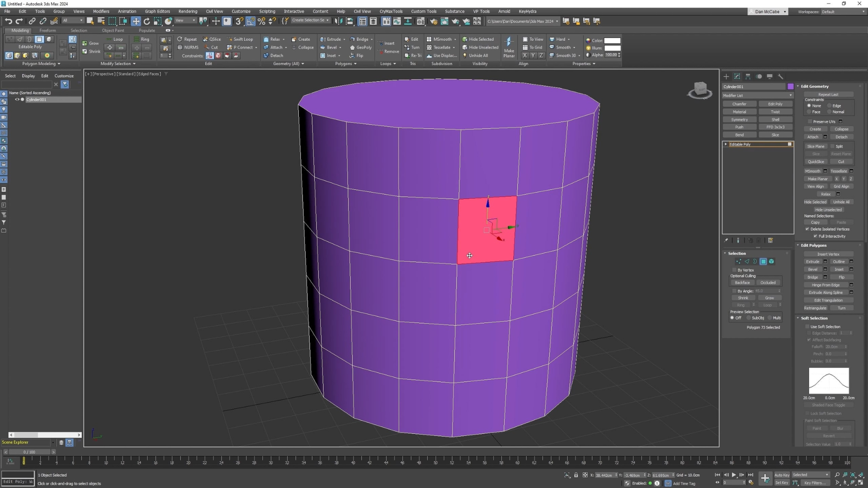Select the Rotate tool icon
The width and height of the screenshot is (868, 488).
(x=146, y=21)
